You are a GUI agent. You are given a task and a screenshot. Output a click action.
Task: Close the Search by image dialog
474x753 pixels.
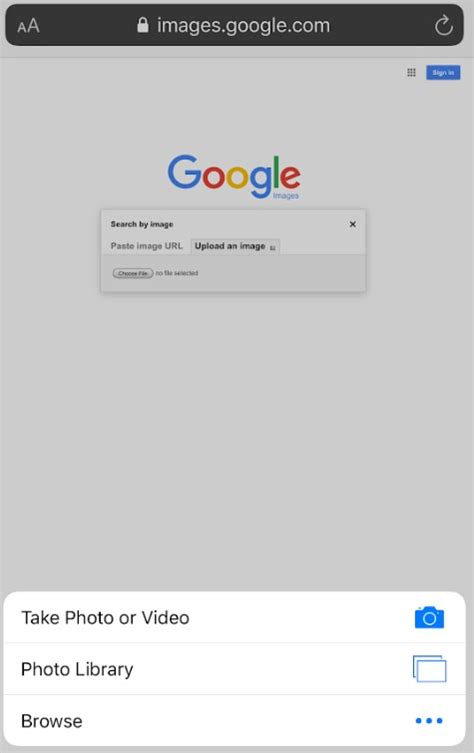click(x=352, y=224)
